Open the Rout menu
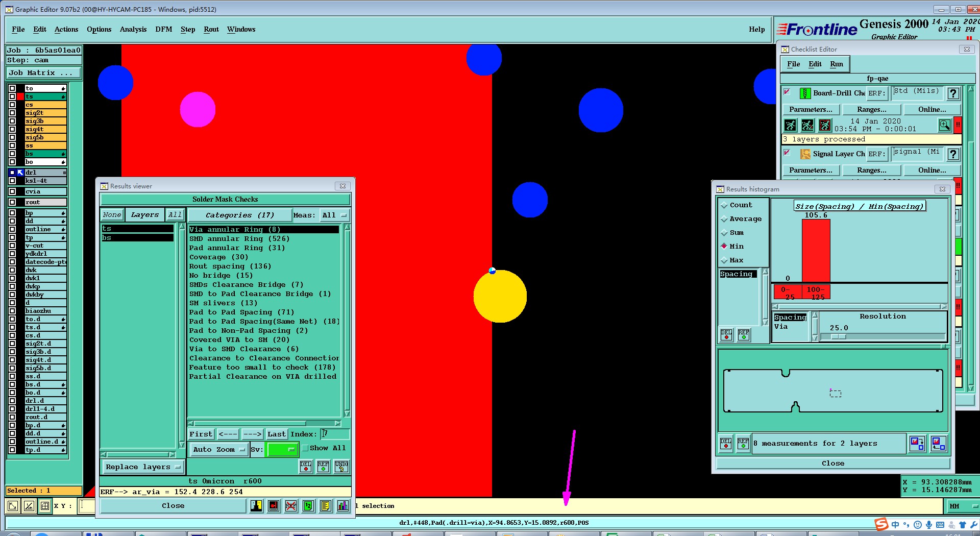Image resolution: width=980 pixels, height=536 pixels. point(211,29)
